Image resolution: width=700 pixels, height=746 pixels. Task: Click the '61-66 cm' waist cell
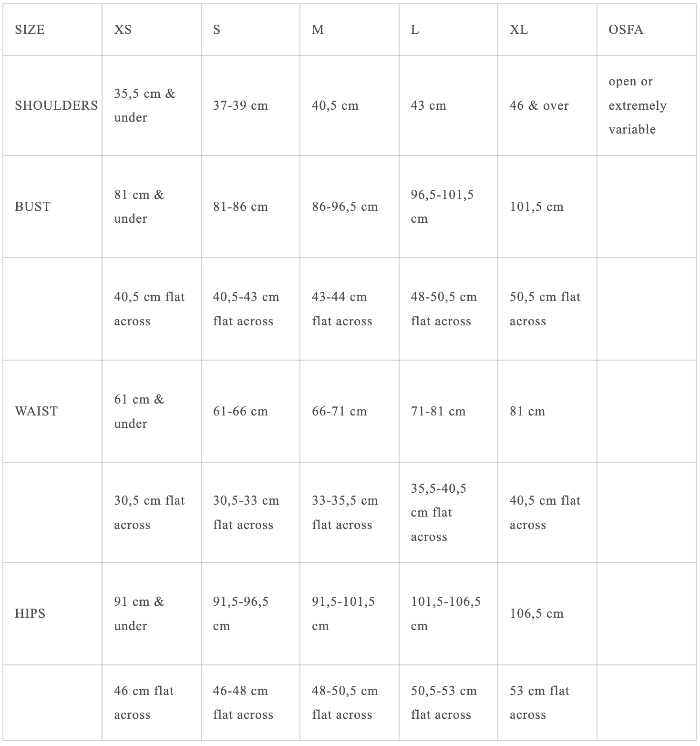coord(240,411)
